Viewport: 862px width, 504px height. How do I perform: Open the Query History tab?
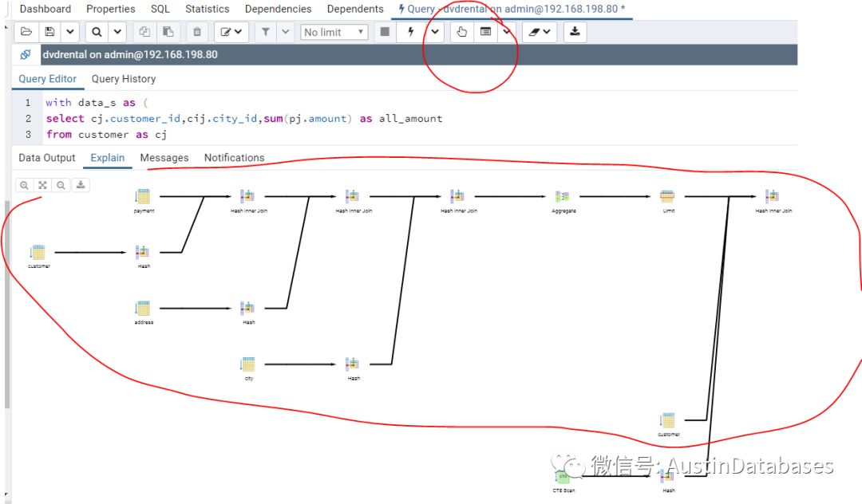tap(123, 79)
